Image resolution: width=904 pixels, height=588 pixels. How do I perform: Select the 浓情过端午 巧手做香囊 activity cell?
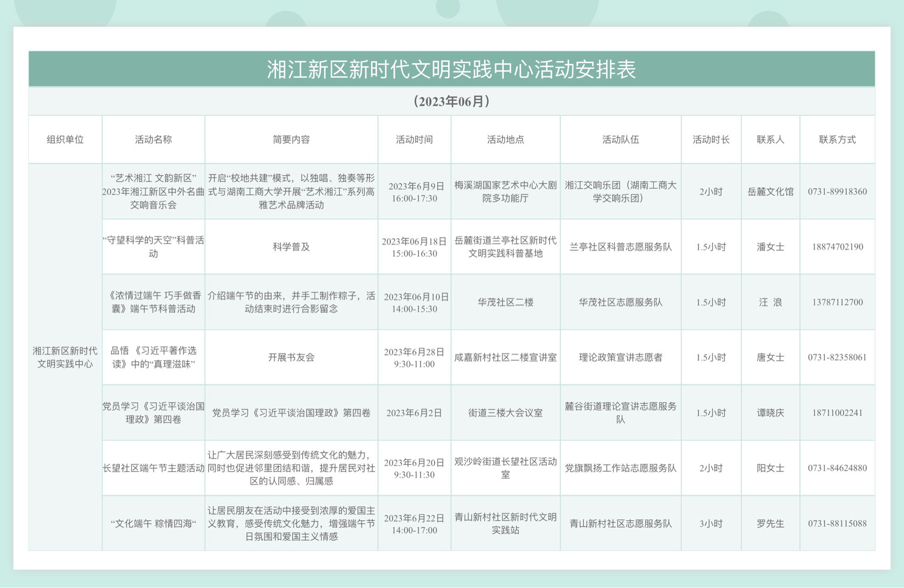click(x=153, y=302)
